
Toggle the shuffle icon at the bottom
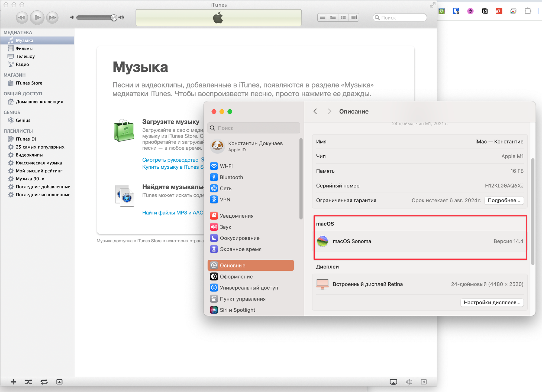[28, 382]
